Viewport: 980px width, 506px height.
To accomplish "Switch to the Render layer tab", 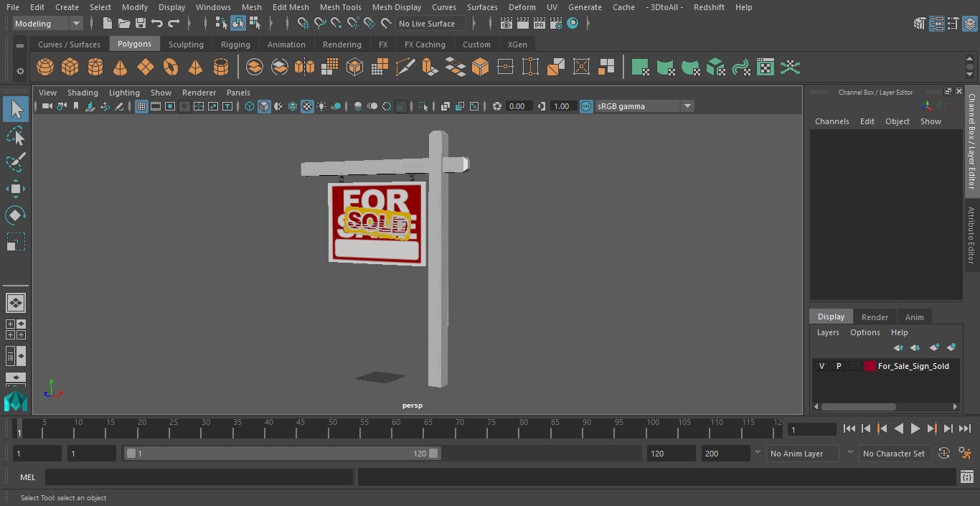I will pyautogui.click(x=875, y=317).
